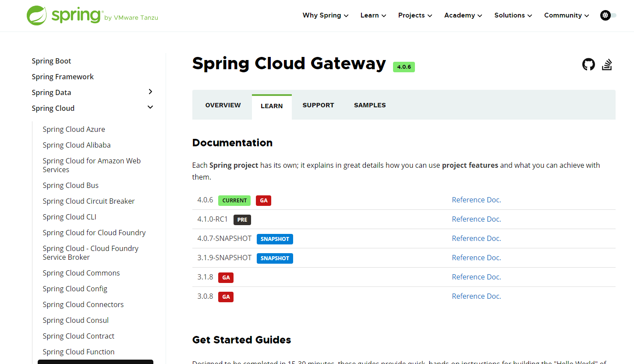This screenshot has height=364, width=634.
Task: Open Reference Doc. for 4.0.7-SNAPSHOT
Action: [x=476, y=238]
